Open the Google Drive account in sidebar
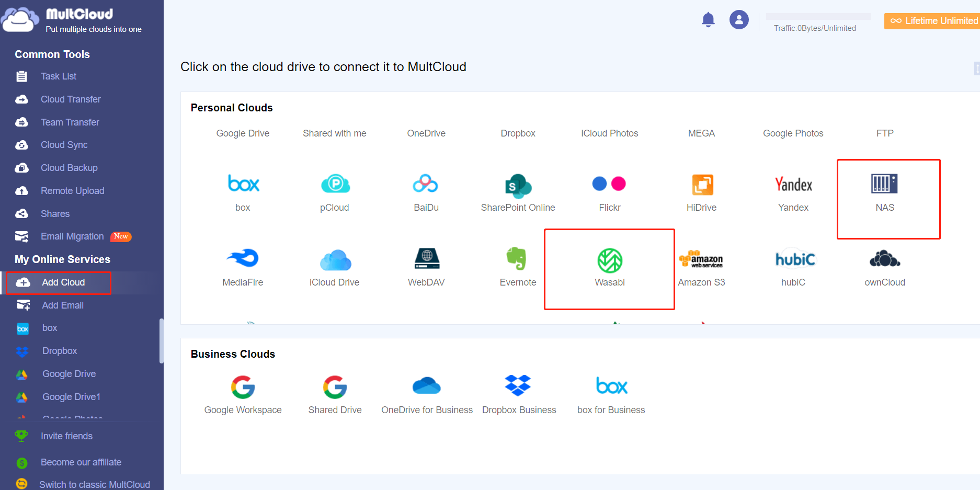The image size is (980, 490). (69, 374)
